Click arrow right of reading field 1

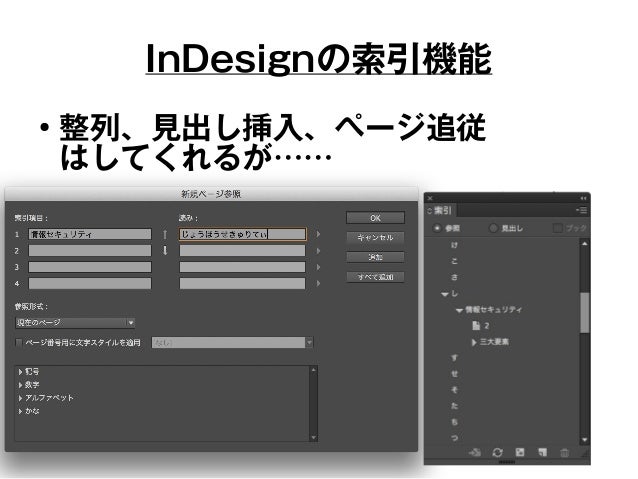coord(318,234)
